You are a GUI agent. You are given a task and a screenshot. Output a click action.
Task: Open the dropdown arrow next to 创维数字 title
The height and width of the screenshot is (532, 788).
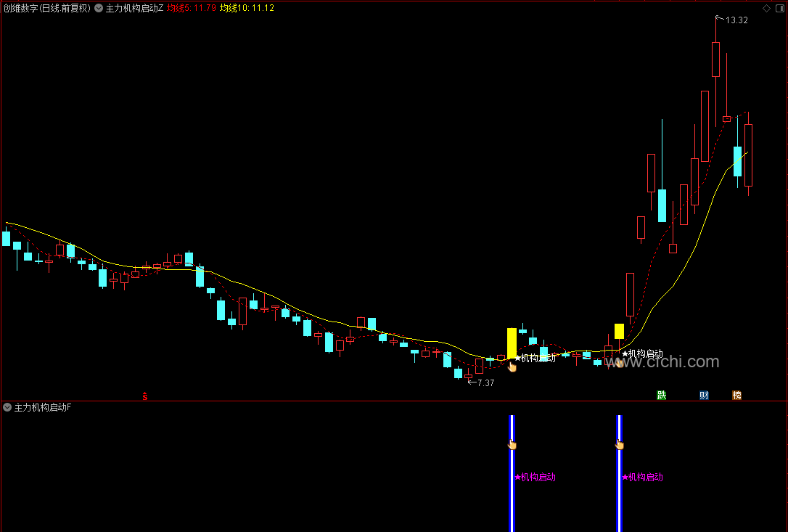(x=99, y=8)
